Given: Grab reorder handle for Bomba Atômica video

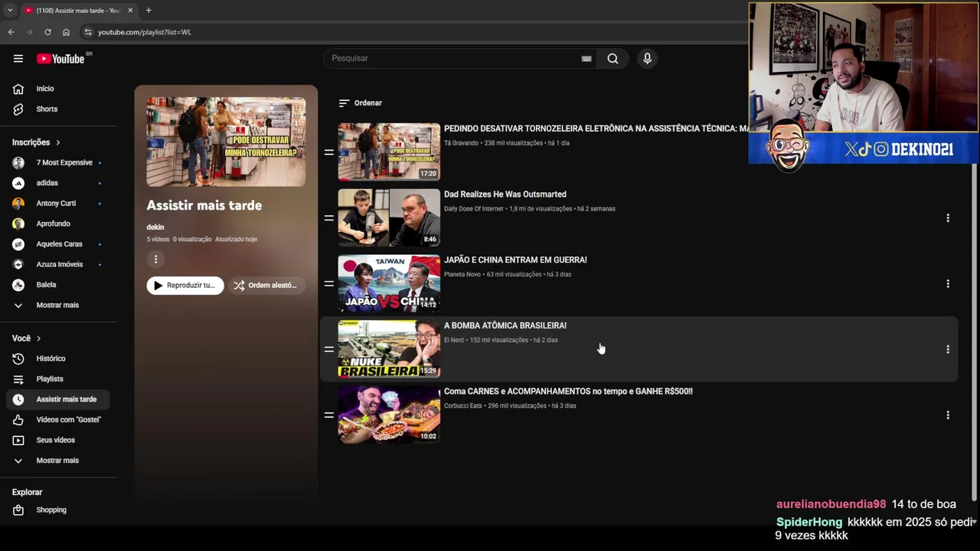Looking at the screenshot, I should (328, 350).
